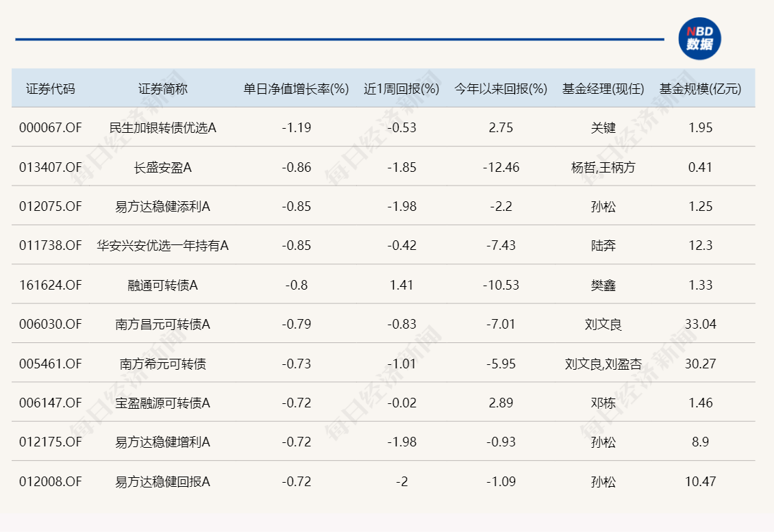Click fund code 006030.OF

(x=51, y=325)
